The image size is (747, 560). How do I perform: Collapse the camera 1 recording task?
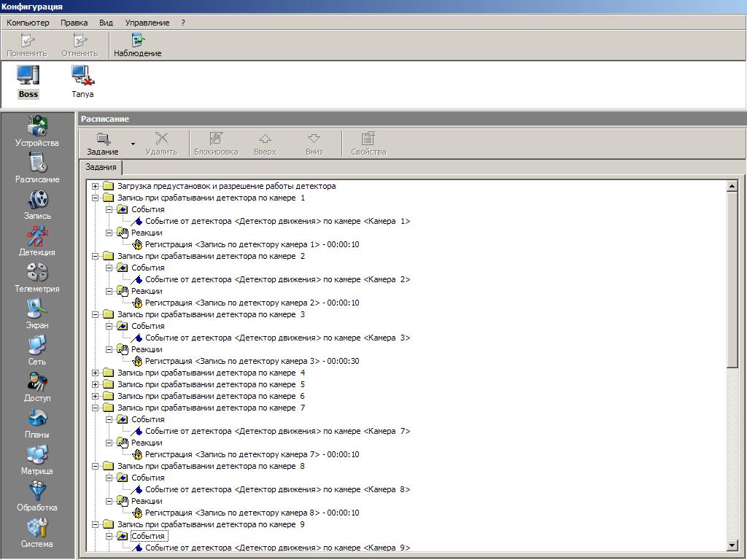[x=96, y=198]
